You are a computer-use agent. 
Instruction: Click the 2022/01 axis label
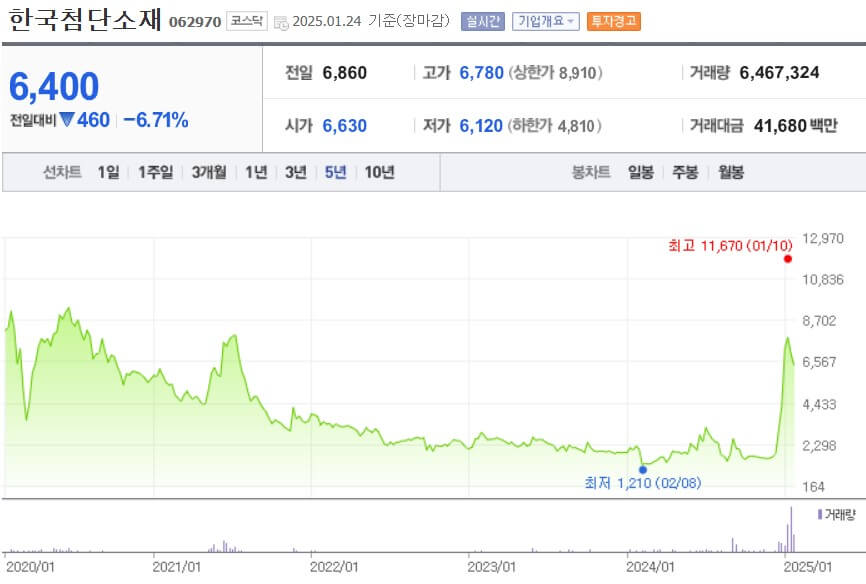(334, 567)
